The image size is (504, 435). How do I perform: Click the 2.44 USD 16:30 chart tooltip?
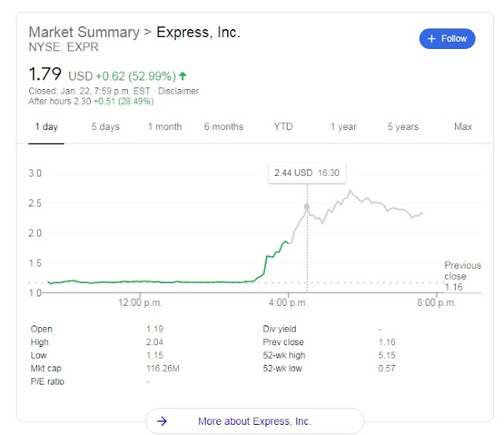click(x=307, y=173)
